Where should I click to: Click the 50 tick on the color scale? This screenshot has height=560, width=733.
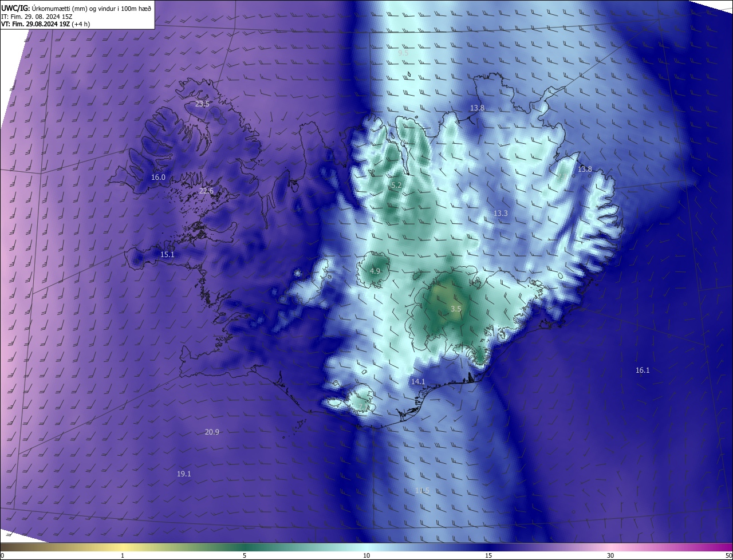728,556
